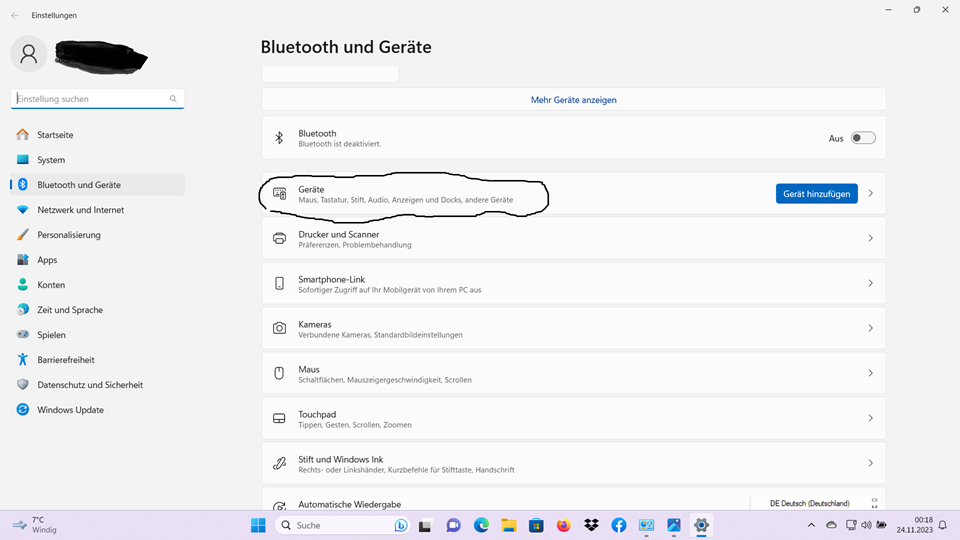Expand the Maus settings chevron
This screenshot has width=960, height=540.
pos(870,373)
